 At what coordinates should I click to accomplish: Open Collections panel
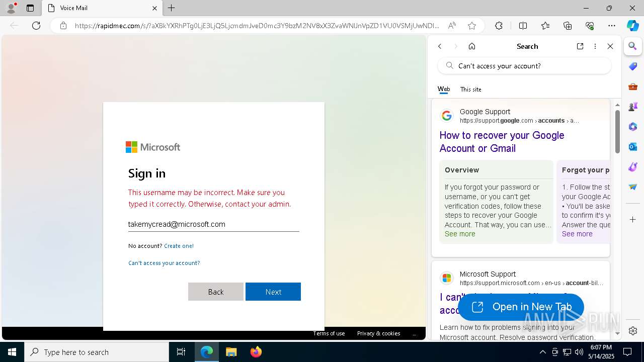pyautogui.click(x=568, y=26)
